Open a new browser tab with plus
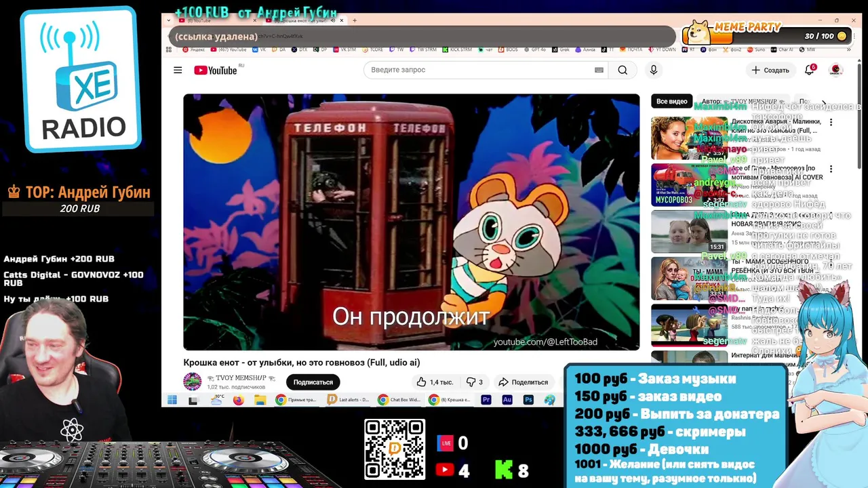This screenshot has height=488, width=868. point(355,20)
